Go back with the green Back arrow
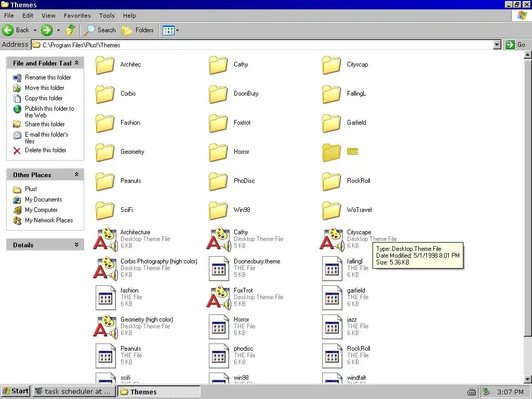This screenshot has height=399, width=532. pos(16,30)
